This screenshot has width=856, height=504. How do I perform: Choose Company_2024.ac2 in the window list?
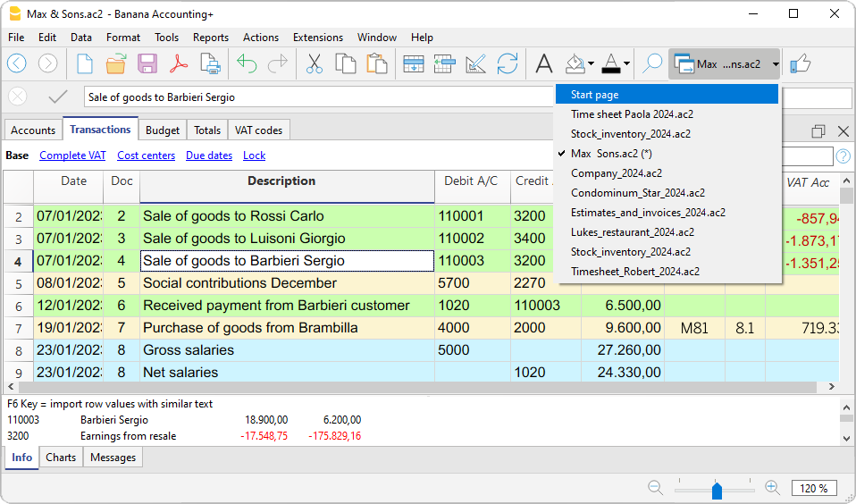pyautogui.click(x=667, y=173)
